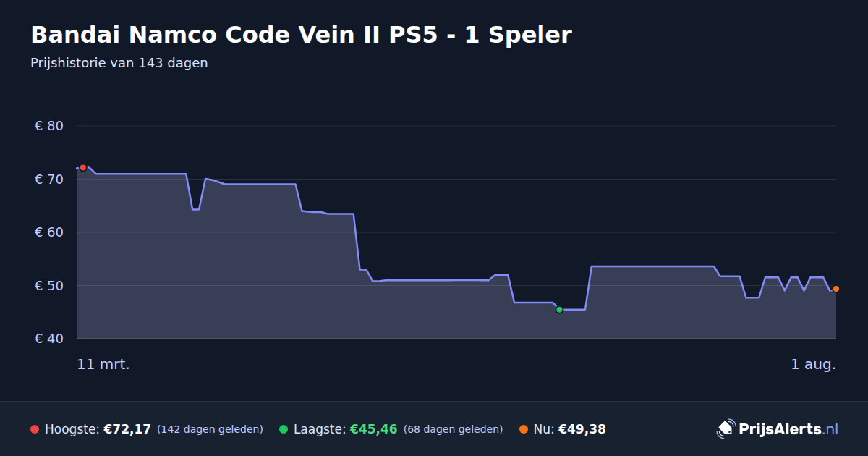This screenshot has width=868, height=456.
Task: Select the lowest price €45,46 value
Action: tap(373, 429)
